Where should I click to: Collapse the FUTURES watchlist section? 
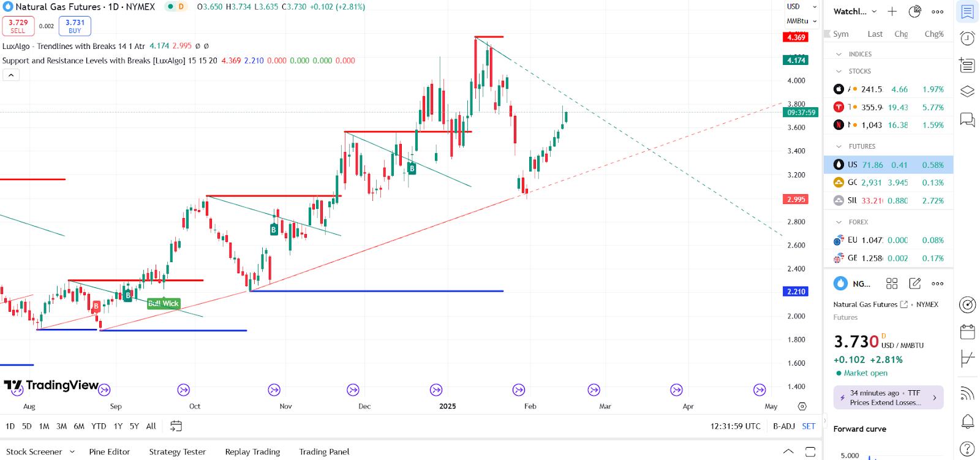(x=839, y=146)
